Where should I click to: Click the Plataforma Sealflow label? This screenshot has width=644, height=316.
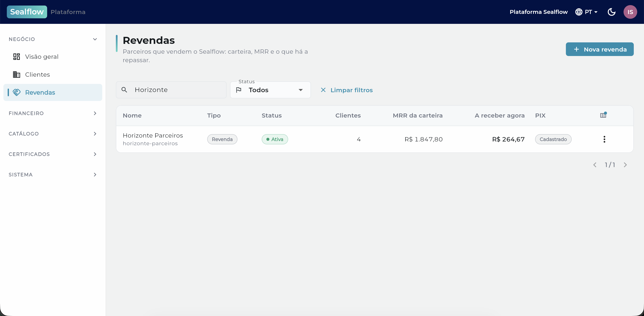(539, 12)
